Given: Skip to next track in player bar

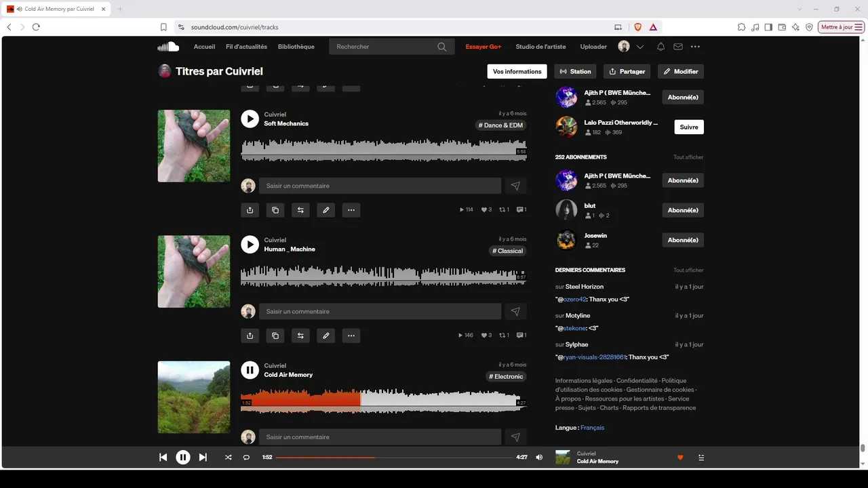Looking at the screenshot, I should point(203,457).
